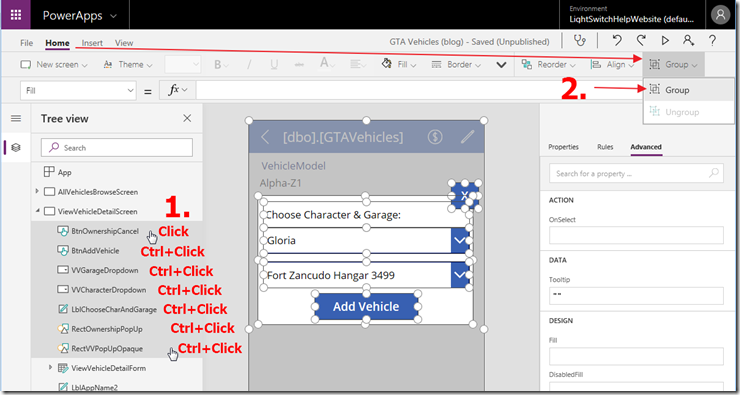Image resolution: width=740 pixels, height=395 pixels.
Task: Open the File menu
Action: pos(26,43)
